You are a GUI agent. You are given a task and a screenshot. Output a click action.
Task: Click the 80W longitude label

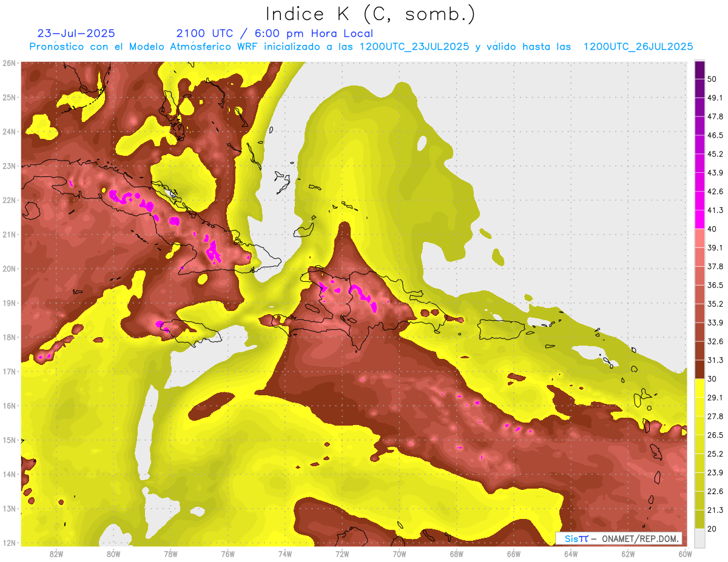(113, 554)
